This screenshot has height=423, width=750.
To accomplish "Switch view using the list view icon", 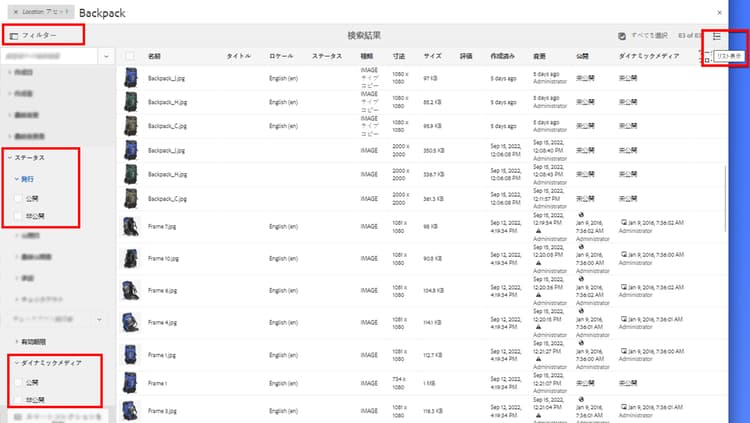I will click(x=716, y=36).
